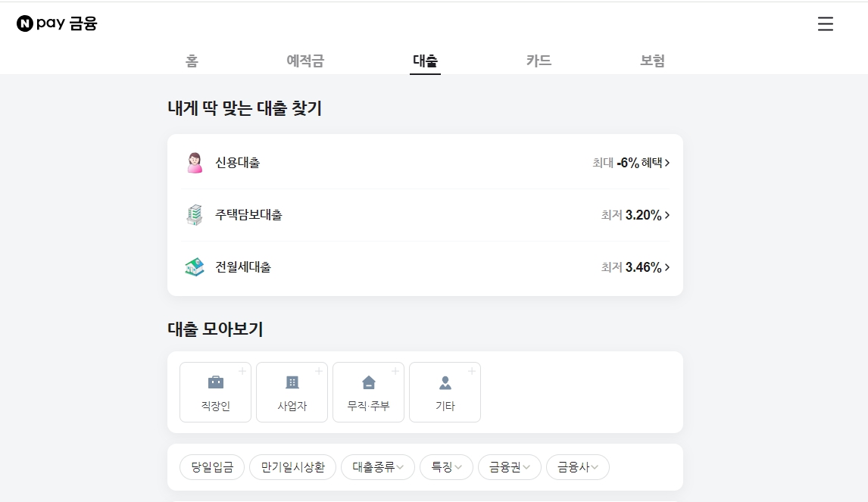Click the Npay logo in the header
868x502 pixels.
tap(56, 23)
